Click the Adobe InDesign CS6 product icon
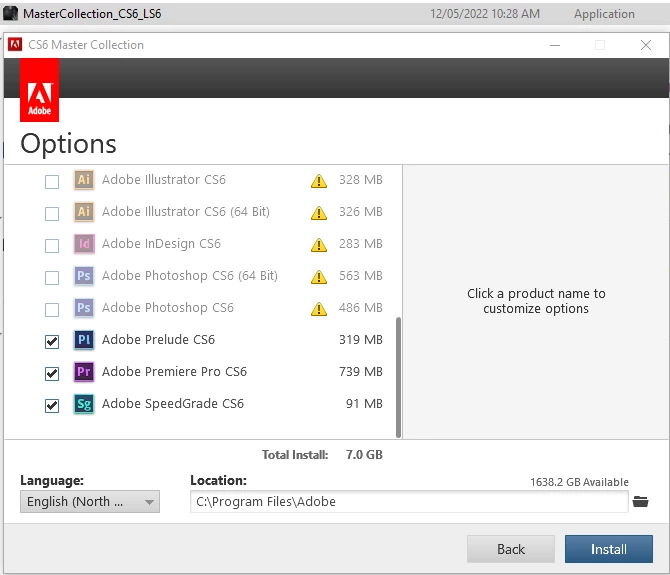670x575 pixels. tap(84, 244)
